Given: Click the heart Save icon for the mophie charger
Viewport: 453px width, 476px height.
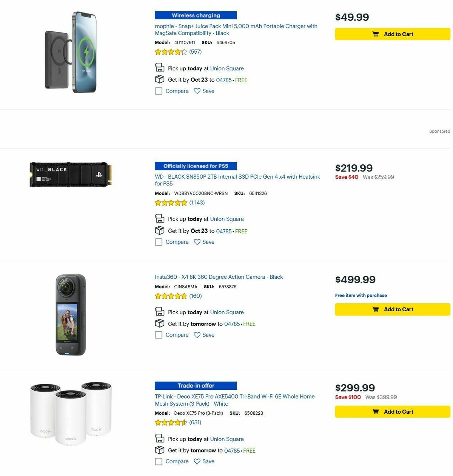Looking at the screenshot, I should click(x=197, y=91).
